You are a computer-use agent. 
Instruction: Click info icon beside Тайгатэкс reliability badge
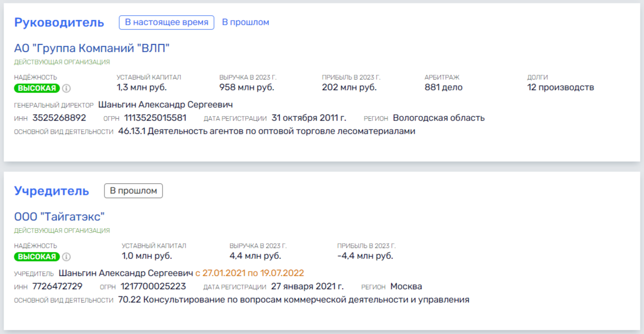(x=66, y=257)
